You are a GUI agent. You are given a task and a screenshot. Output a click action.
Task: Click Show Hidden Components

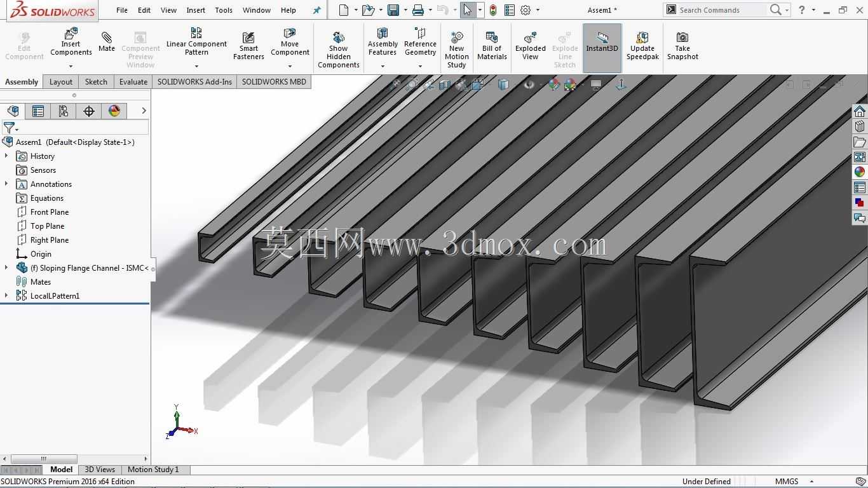coord(339,50)
